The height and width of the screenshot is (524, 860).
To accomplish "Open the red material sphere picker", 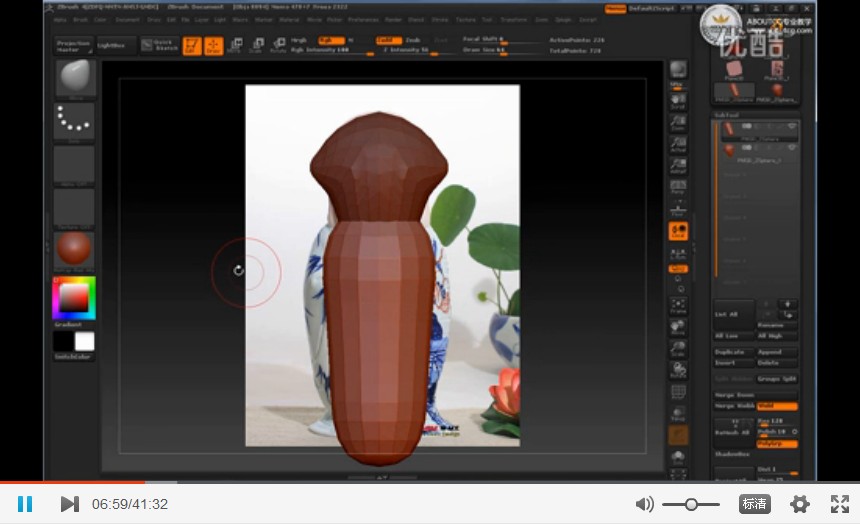I will pos(75,251).
